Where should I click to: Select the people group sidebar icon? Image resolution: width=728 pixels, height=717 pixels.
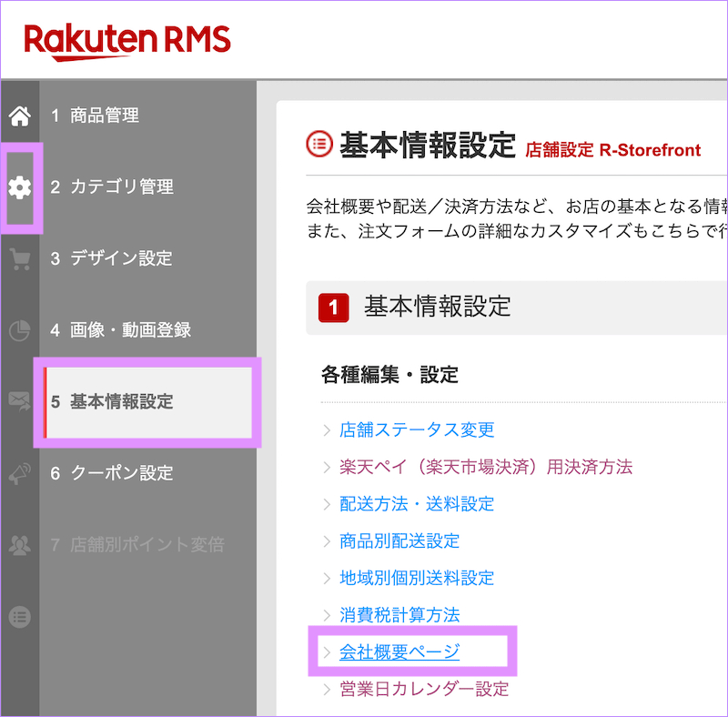click(x=19, y=545)
